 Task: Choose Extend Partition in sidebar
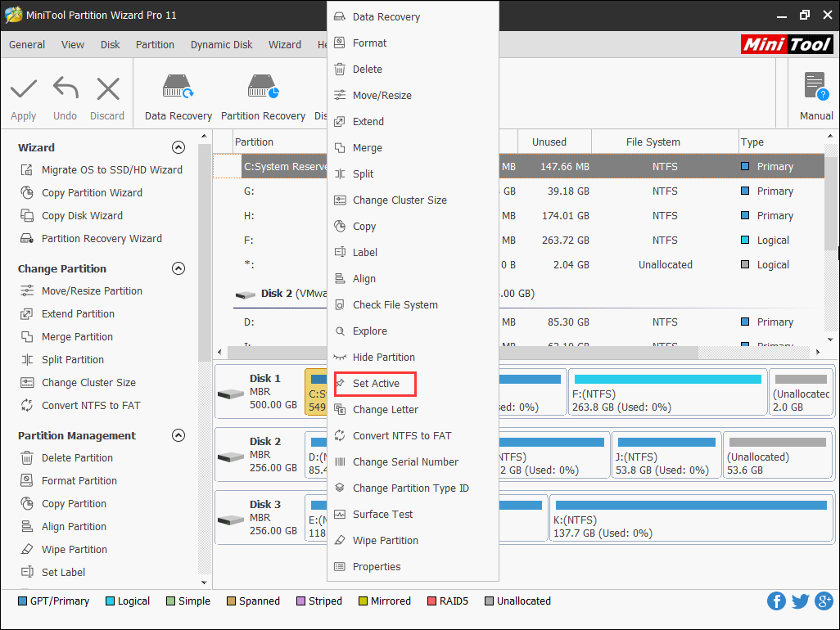67,314
